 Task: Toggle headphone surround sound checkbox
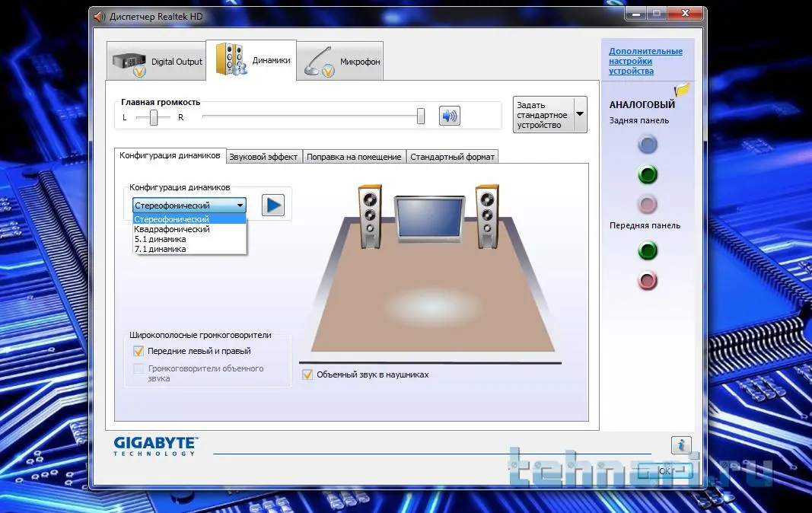(x=307, y=374)
